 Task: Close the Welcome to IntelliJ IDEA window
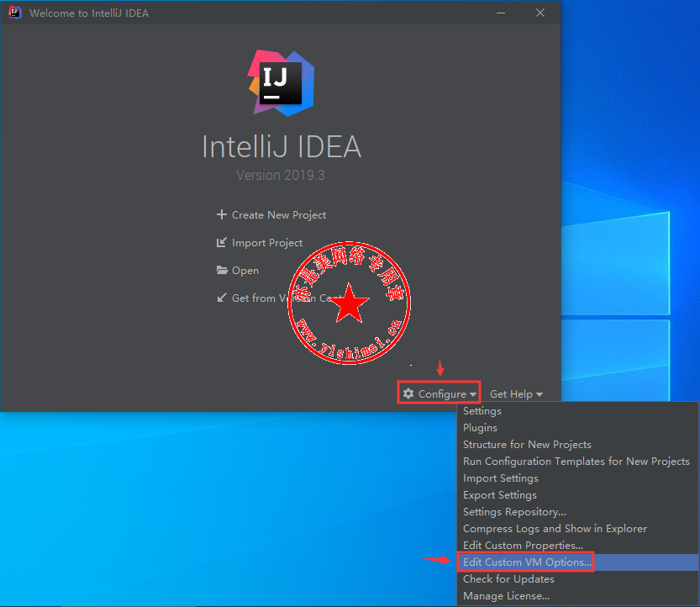pyautogui.click(x=540, y=13)
